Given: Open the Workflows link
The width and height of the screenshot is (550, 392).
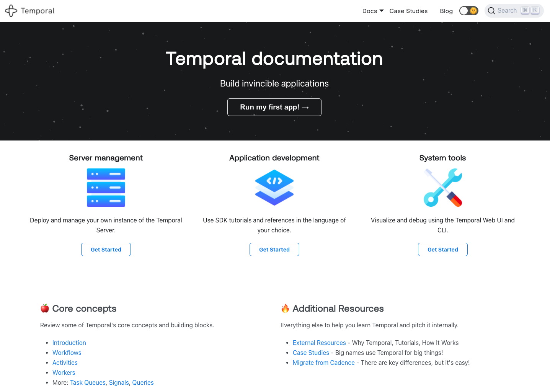Looking at the screenshot, I should coord(67,353).
